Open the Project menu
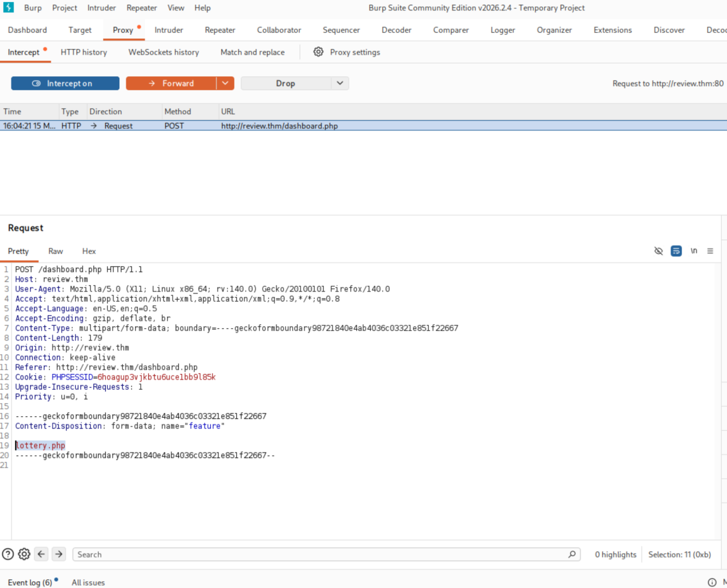 click(x=65, y=8)
